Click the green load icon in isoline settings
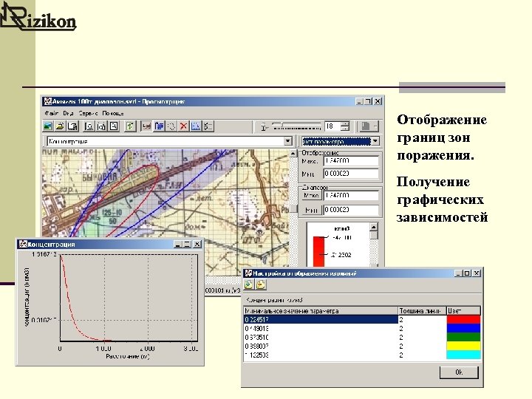This screenshot has width=532, height=399. point(249,284)
